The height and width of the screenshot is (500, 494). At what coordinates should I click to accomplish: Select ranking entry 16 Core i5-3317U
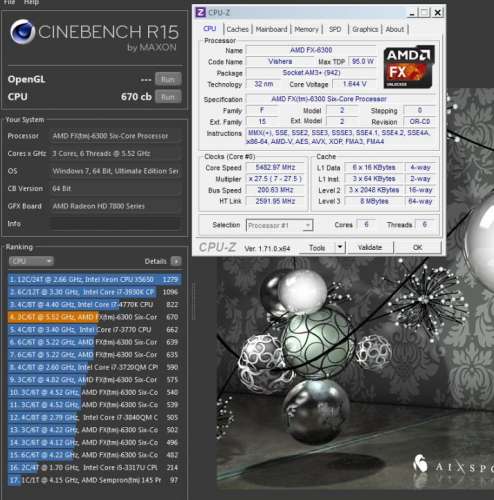click(x=95, y=468)
